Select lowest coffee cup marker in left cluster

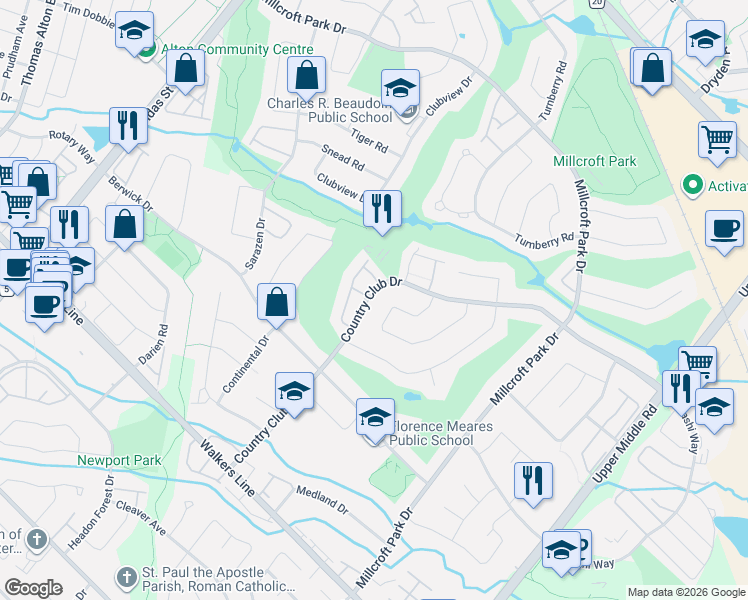(x=44, y=306)
